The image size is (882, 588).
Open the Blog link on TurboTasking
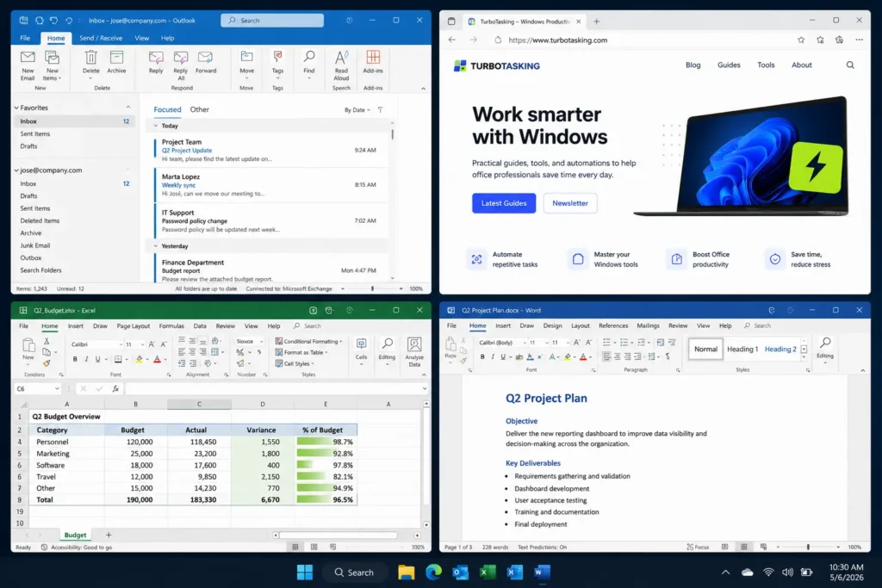click(693, 65)
